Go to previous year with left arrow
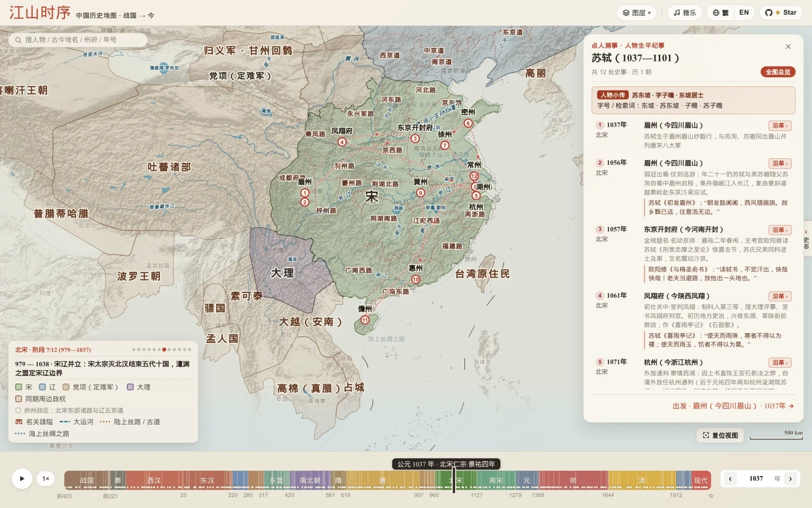 [730, 479]
